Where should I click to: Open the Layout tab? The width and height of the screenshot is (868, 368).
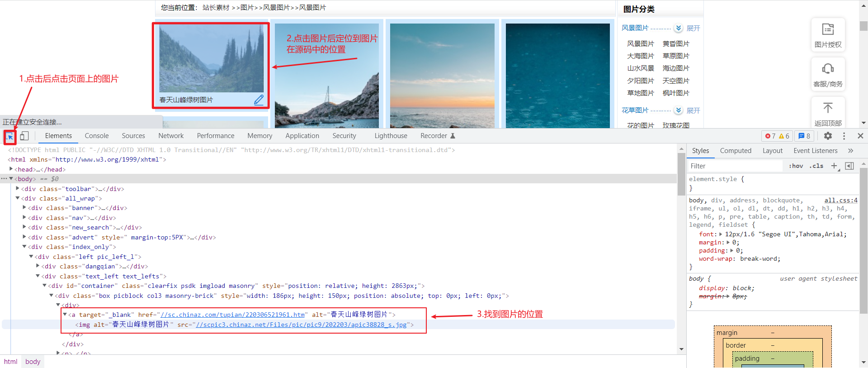(773, 151)
